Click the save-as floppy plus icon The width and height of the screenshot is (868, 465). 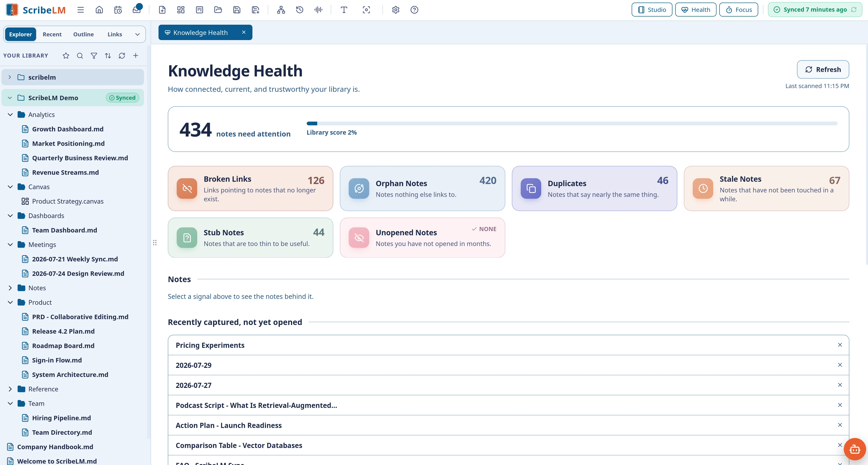pyautogui.click(x=255, y=10)
